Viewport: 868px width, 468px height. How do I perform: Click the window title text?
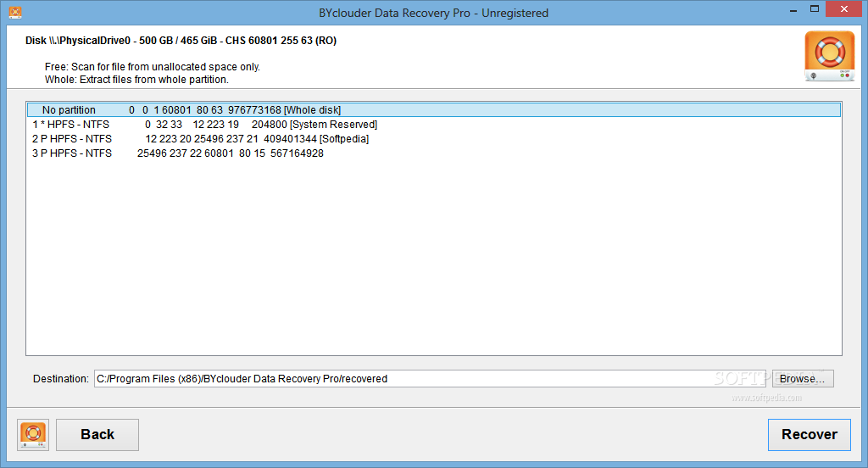click(433, 13)
